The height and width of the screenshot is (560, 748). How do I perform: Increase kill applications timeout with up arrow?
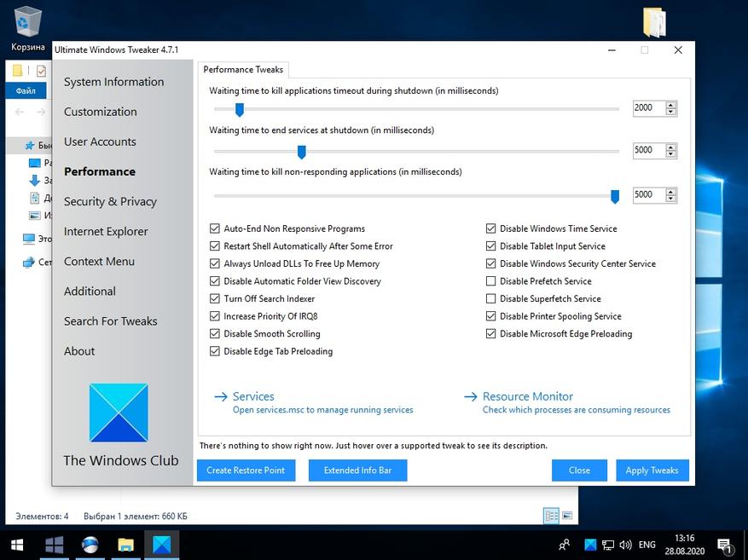coord(670,105)
